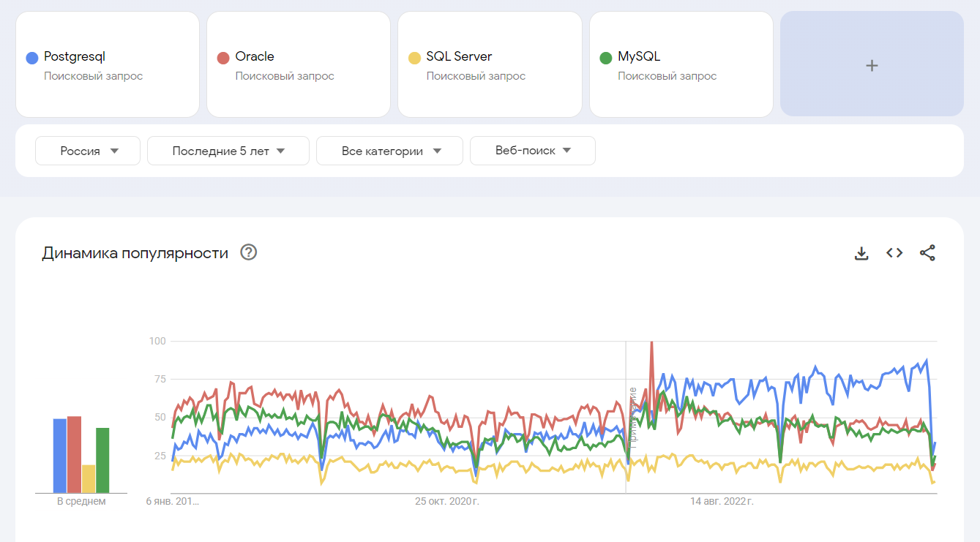Open the help icon beside Динамика популярности
Viewport: 980px width, 542px height.
(x=249, y=253)
